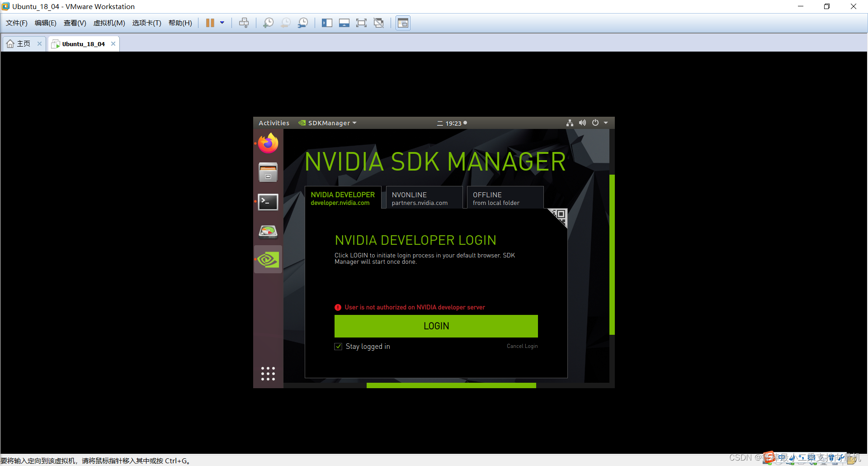Viewport: 868px width, 466px height.
Task: Show or hide the library sidebar
Action: [327, 23]
